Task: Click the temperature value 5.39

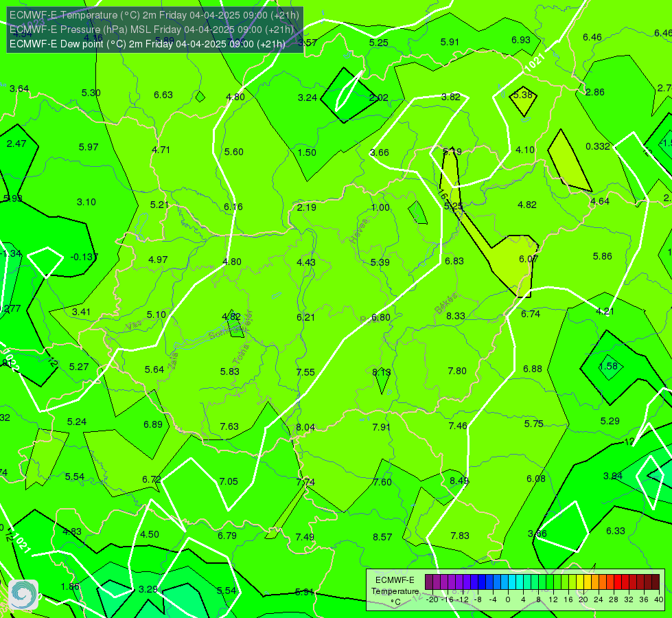Action: click(x=380, y=262)
